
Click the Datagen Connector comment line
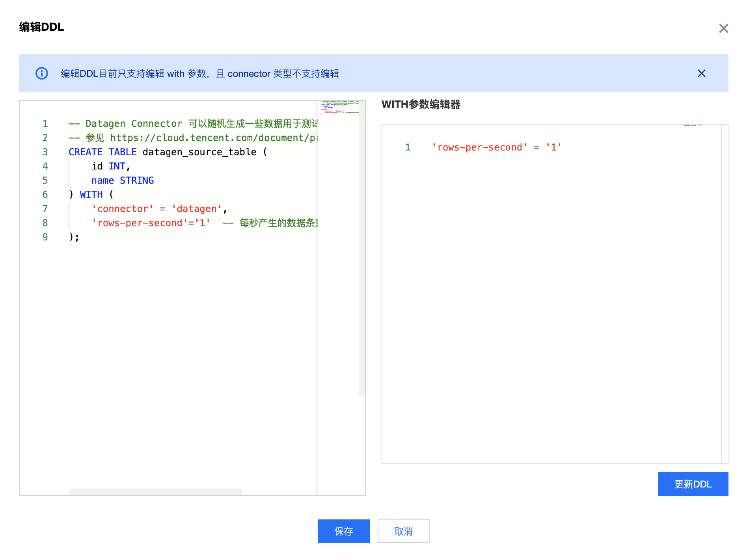193,124
